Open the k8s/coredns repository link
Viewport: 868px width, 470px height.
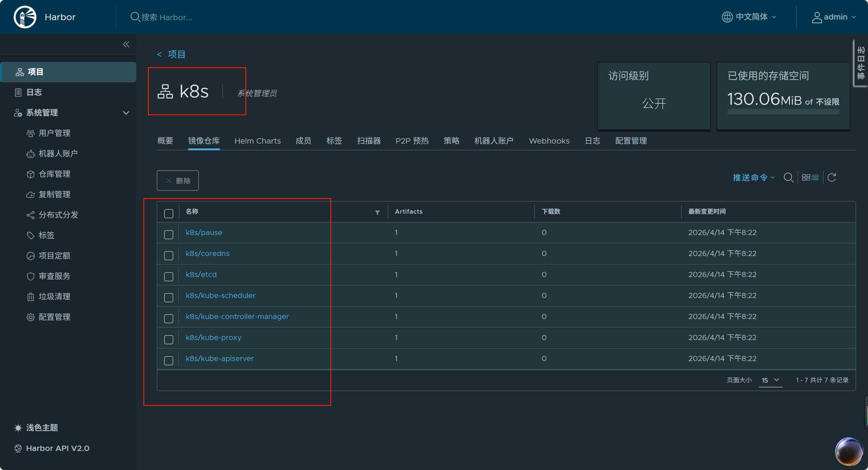click(x=208, y=253)
